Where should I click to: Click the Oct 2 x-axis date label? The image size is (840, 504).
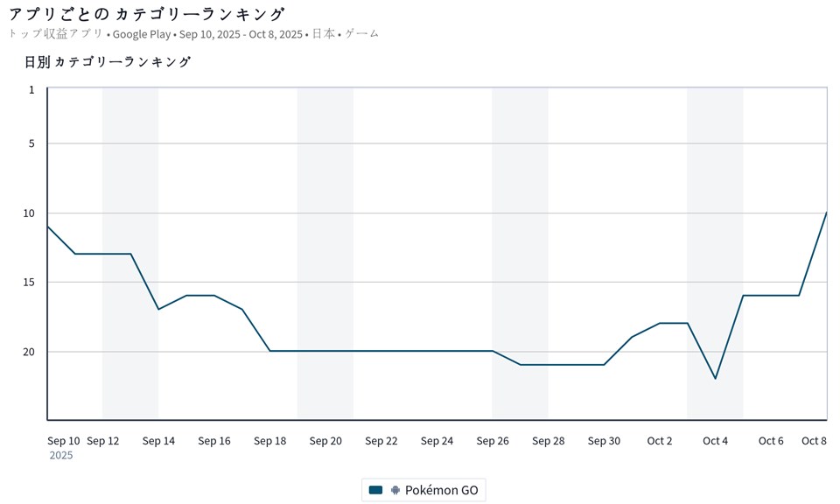[x=660, y=441]
